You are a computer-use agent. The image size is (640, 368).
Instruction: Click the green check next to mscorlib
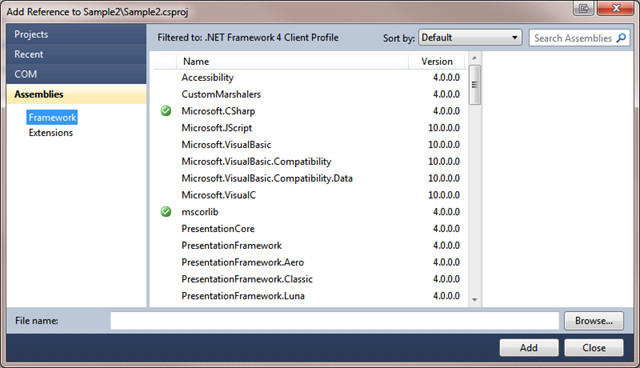[166, 211]
